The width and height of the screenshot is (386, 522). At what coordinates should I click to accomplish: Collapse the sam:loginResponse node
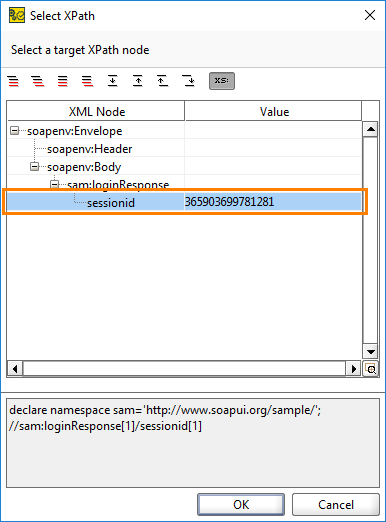point(54,184)
